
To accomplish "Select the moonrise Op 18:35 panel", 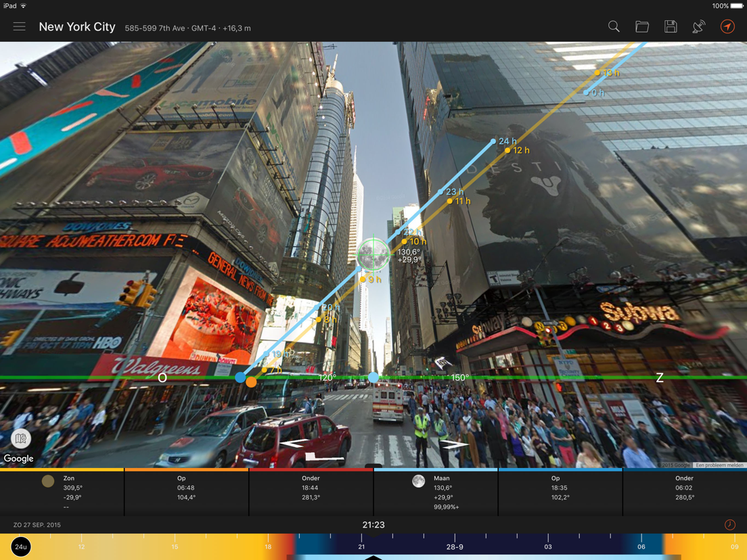I will click(560, 492).
